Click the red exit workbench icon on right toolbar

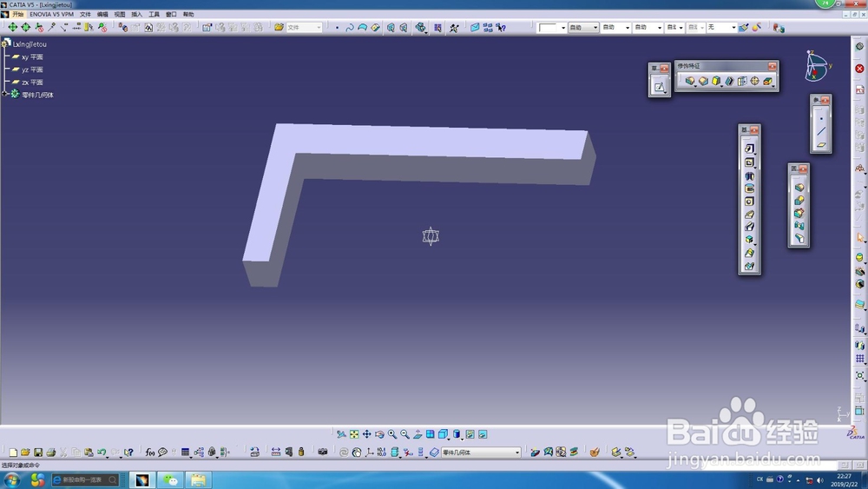(x=859, y=69)
